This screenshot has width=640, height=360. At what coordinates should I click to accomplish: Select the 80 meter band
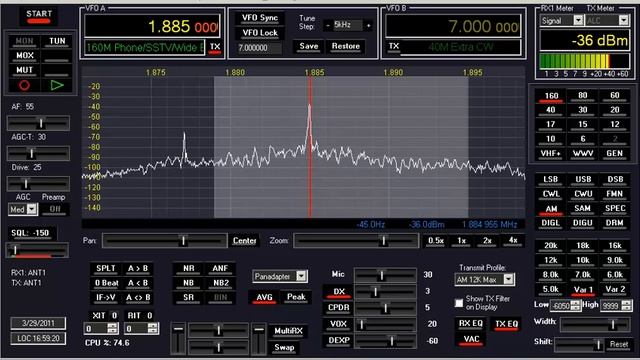(583, 96)
